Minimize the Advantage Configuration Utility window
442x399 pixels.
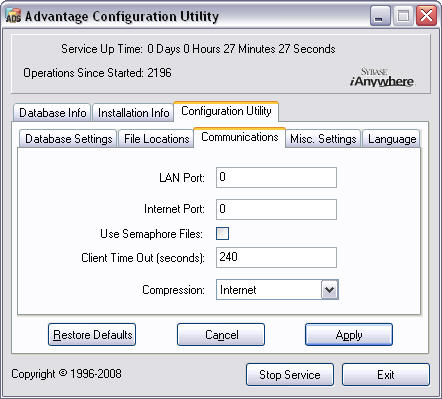(380, 16)
